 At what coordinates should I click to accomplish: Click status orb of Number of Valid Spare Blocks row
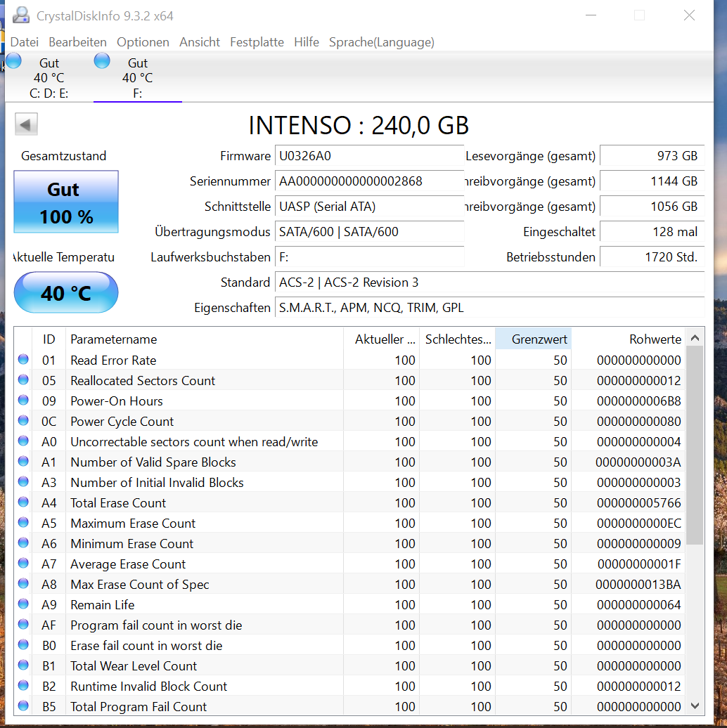pyautogui.click(x=23, y=462)
